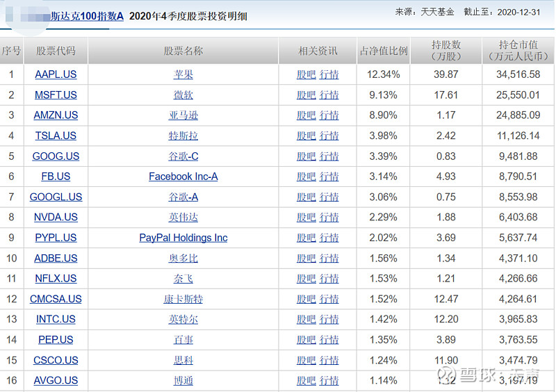Open 行情 link in the AMZN.US row
This screenshot has height=392, width=556.
click(329, 115)
